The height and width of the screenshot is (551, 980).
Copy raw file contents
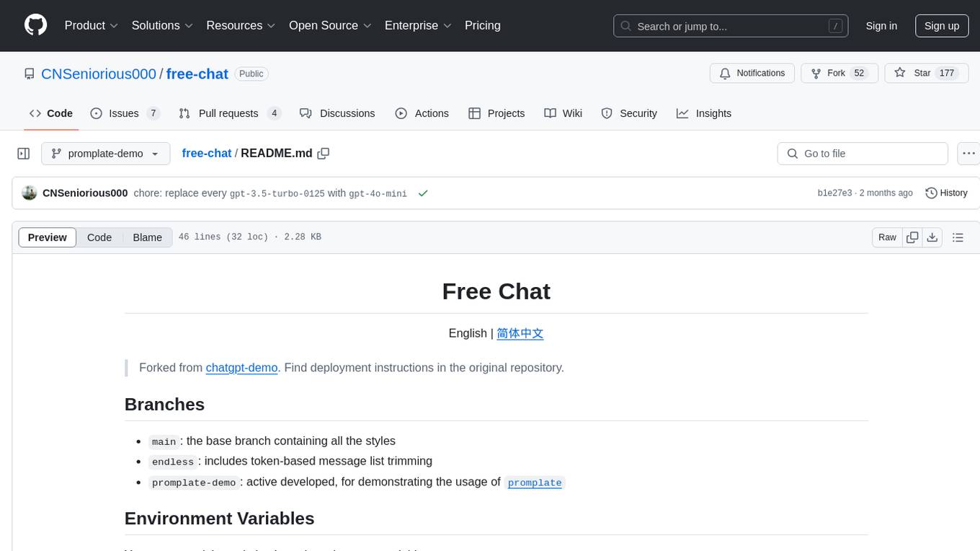click(x=912, y=237)
